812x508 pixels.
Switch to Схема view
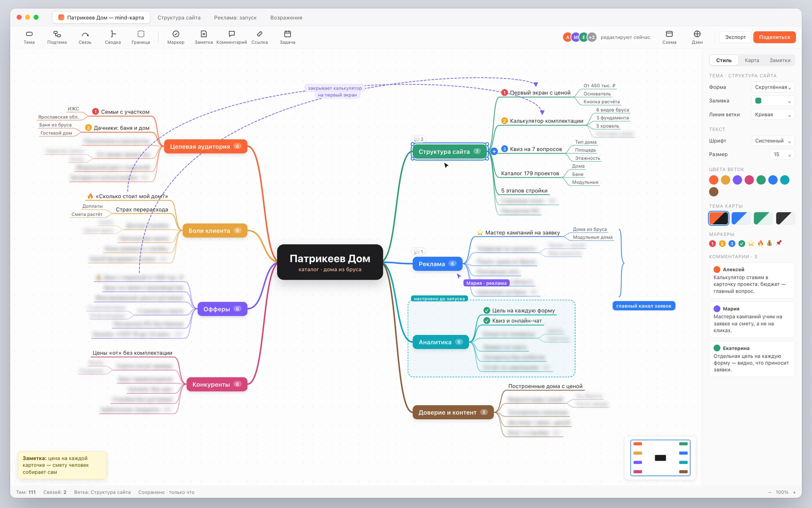(669, 37)
